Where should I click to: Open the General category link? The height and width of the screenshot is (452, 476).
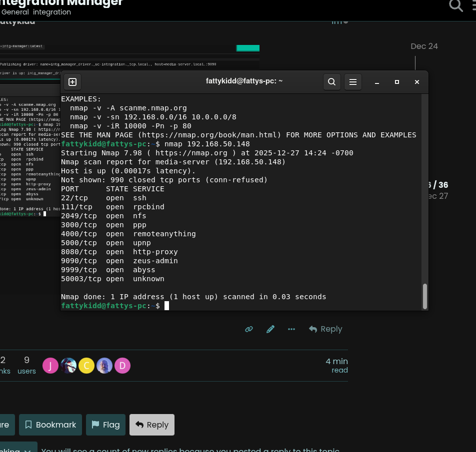pyautogui.click(x=15, y=12)
